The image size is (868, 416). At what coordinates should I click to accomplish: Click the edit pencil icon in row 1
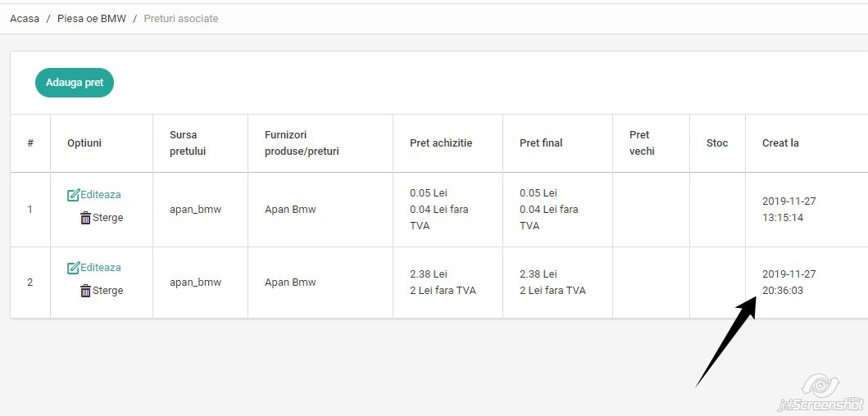(73, 195)
